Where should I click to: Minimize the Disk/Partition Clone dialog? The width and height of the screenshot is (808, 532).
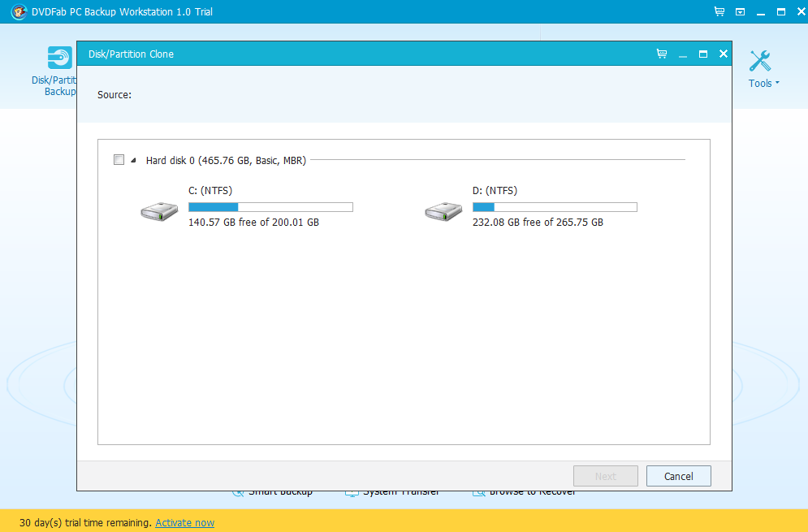click(x=683, y=54)
